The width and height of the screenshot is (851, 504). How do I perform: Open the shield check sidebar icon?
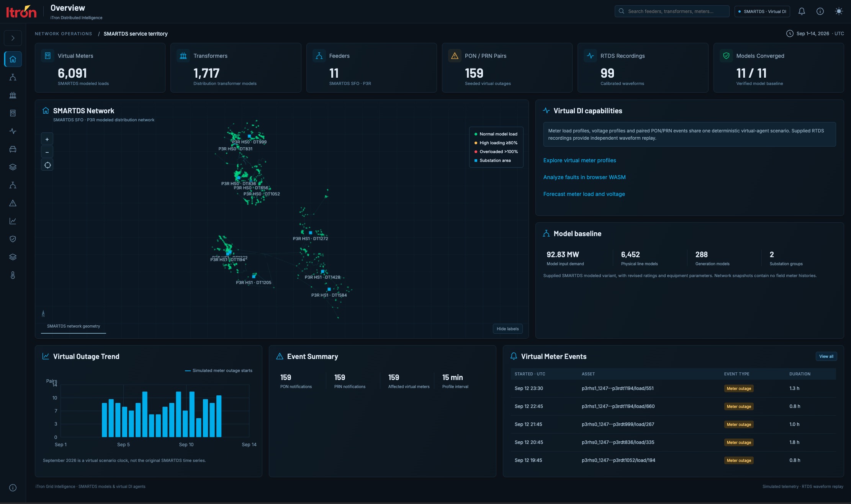13,239
